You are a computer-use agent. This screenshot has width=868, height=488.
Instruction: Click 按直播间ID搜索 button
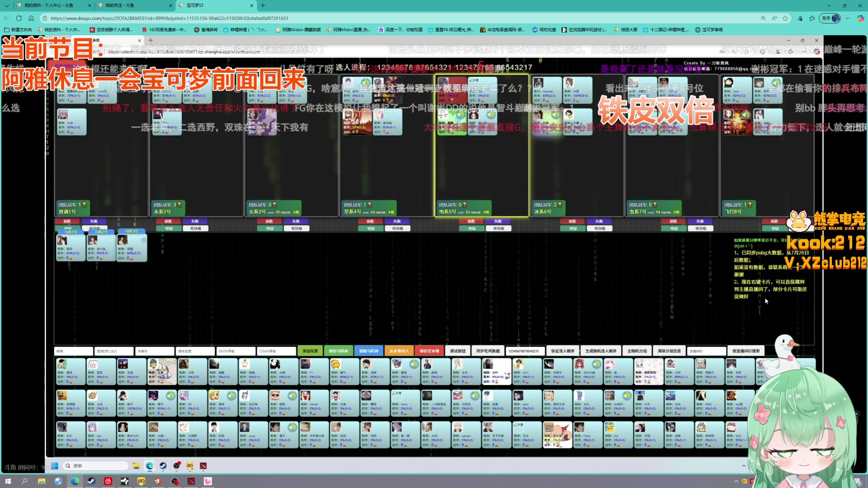tap(746, 351)
